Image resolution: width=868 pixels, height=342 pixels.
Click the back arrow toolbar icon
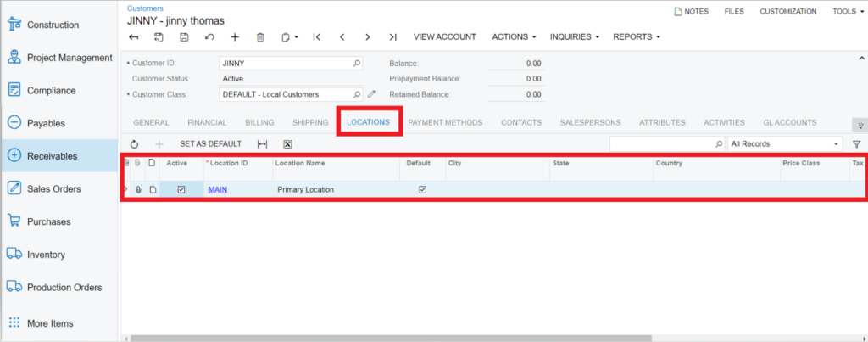pyautogui.click(x=134, y=37)
